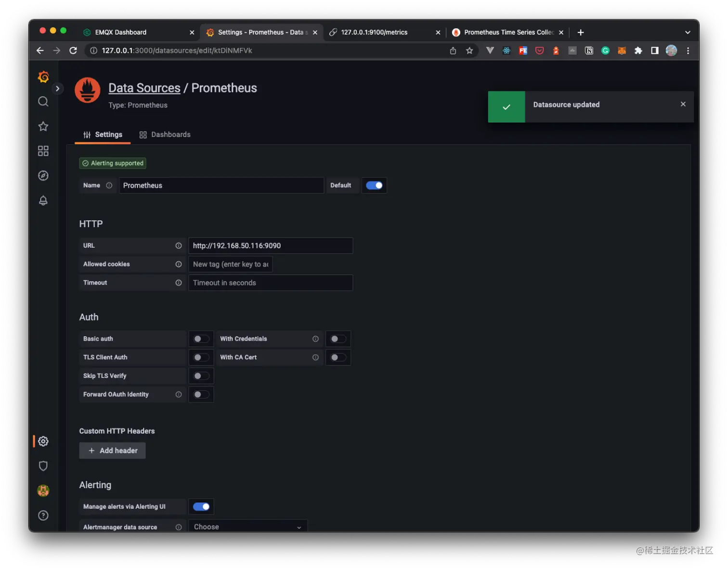Open the Alertmanager data source Choose dropdown
Viewport: 728px width, 570px height.
tap(247, 526)
